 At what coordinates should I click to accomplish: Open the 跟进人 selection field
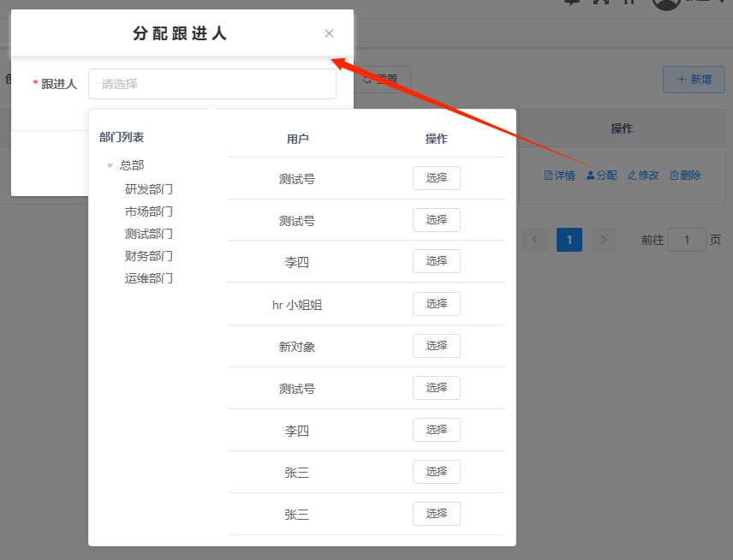(212, 84)
